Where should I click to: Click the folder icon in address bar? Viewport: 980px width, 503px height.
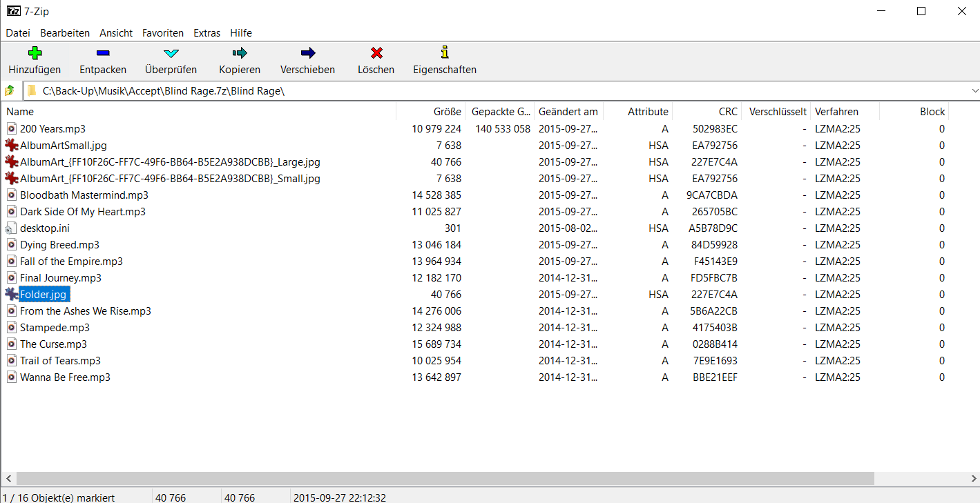[x=31, y=90]
